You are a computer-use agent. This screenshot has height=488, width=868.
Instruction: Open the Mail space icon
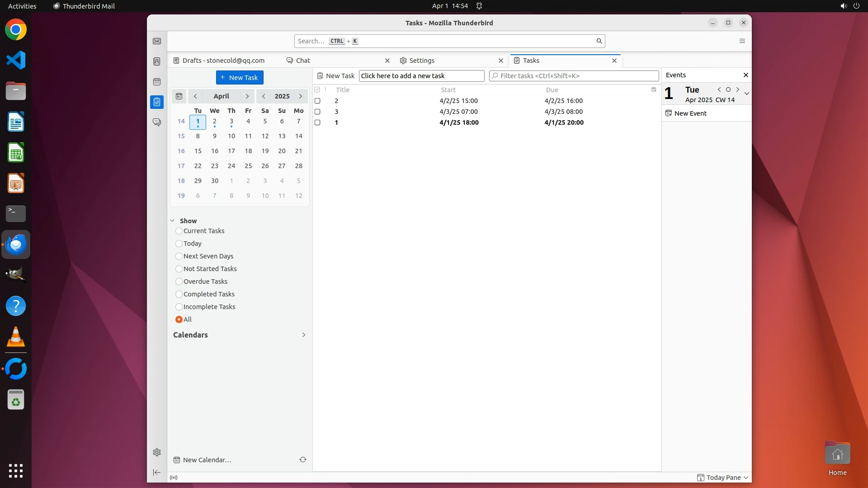157,41
